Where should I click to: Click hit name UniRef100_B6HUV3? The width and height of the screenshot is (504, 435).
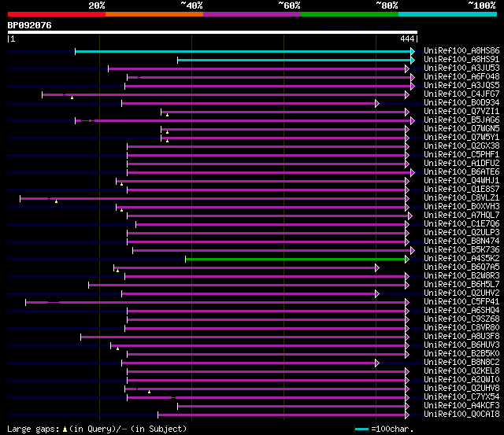(461, 345)
